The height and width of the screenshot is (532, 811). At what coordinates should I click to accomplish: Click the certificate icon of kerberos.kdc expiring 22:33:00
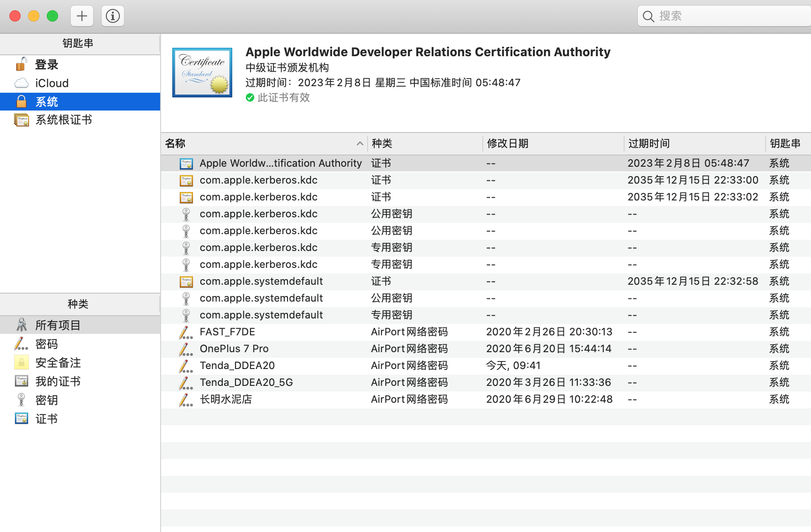coord(186,180)
